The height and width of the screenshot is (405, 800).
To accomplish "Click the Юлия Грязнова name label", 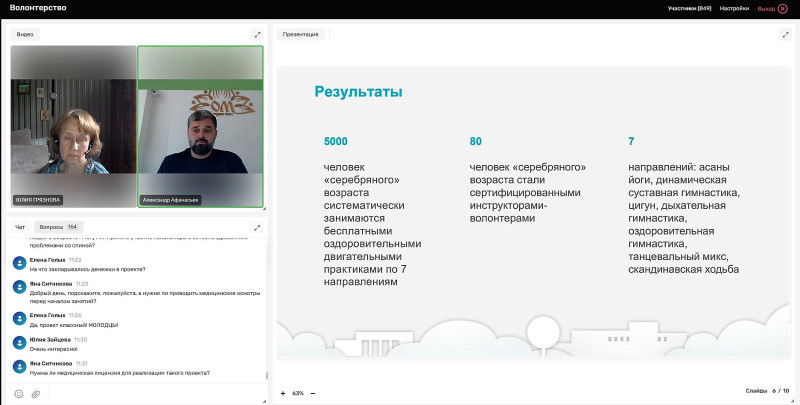I will 38,200.
